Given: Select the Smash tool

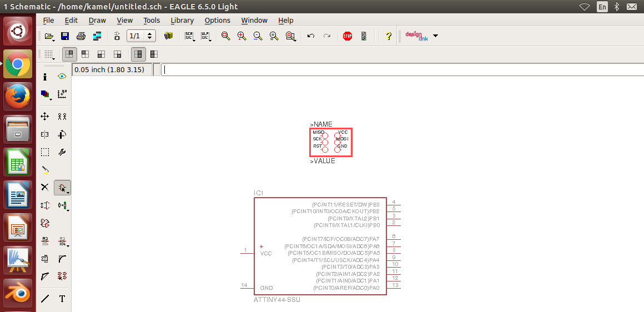Looking at the screenshot, I should pos(45,258).
